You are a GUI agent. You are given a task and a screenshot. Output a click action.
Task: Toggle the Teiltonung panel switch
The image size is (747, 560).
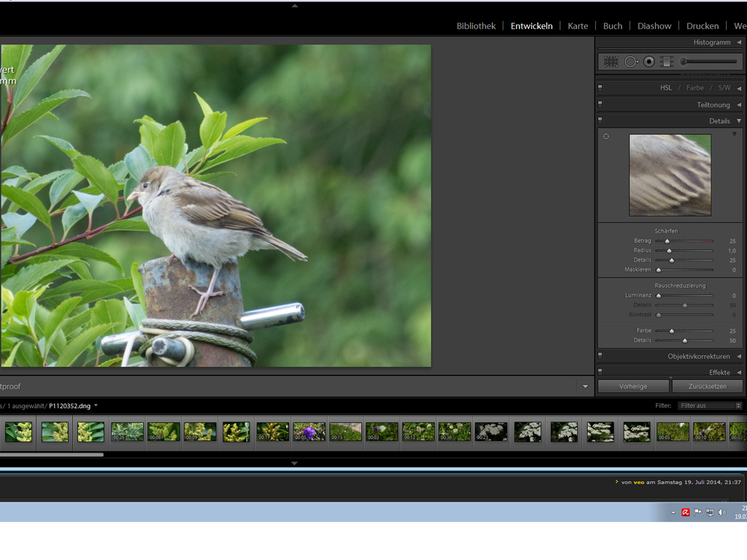click(x=600, y=104)
